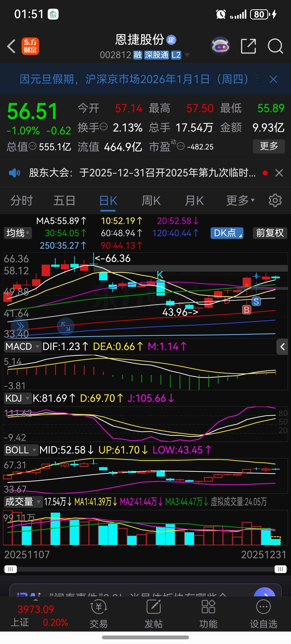The width and height of the screenshot is (291, 644).
Task: Tap the 20251231 end date label
Action: point(263,554)
